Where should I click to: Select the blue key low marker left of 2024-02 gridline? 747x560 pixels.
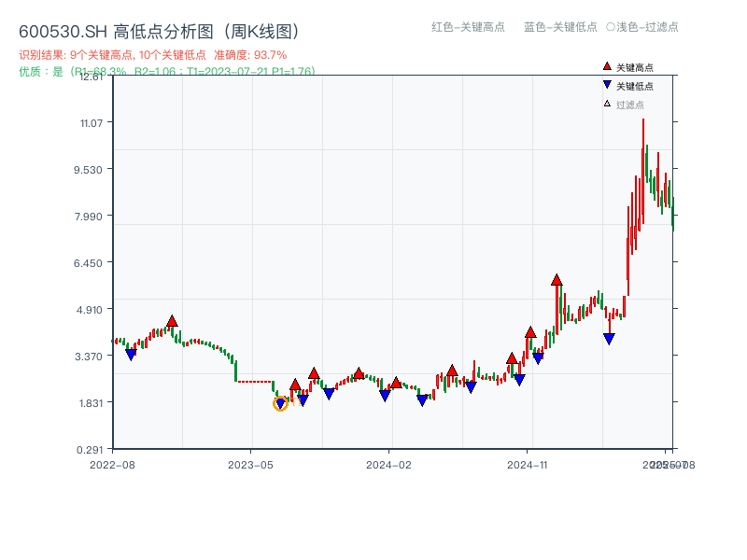pos(385,395)
